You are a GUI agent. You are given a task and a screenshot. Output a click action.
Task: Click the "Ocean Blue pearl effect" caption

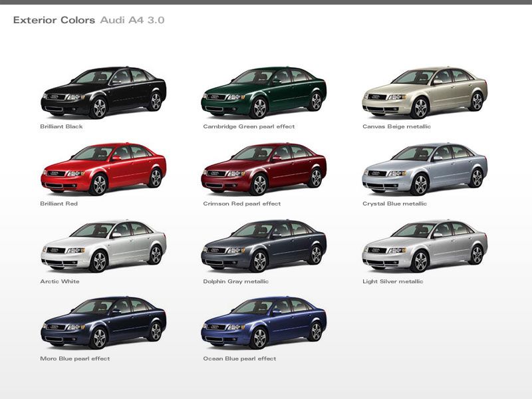(239, 358)
